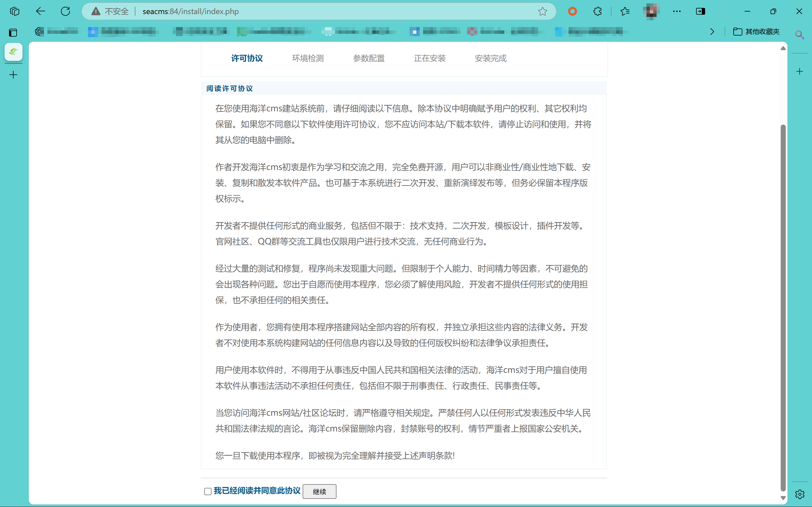The height and width of the screenshot is (507, 812).
Task: Refresh the install page
Action: 65,11
